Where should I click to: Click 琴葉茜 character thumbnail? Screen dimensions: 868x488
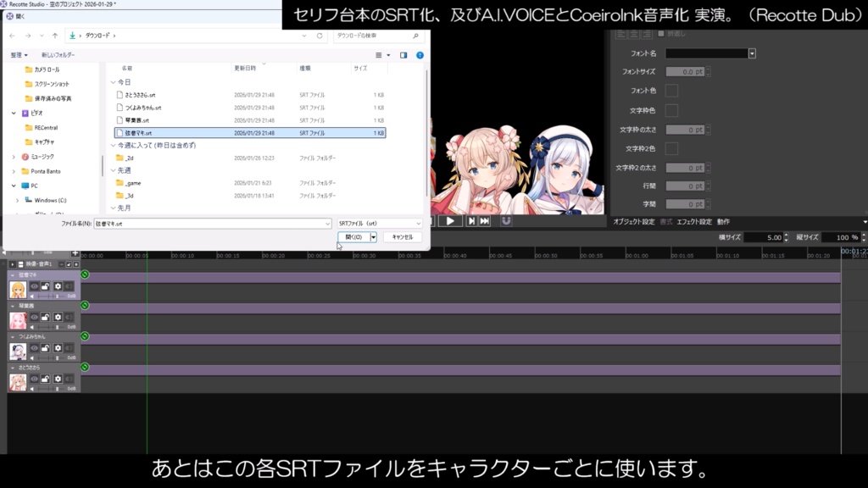click(18, 320)
